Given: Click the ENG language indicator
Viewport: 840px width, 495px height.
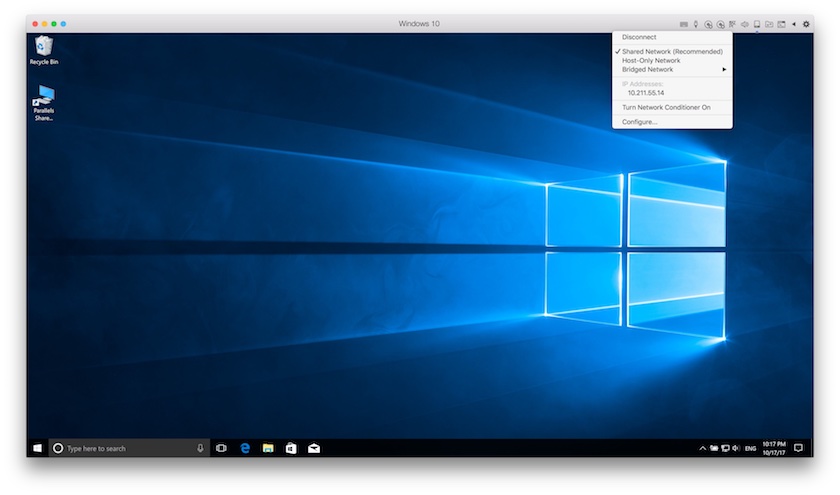Looking at the screenshot, I should 751,448.
